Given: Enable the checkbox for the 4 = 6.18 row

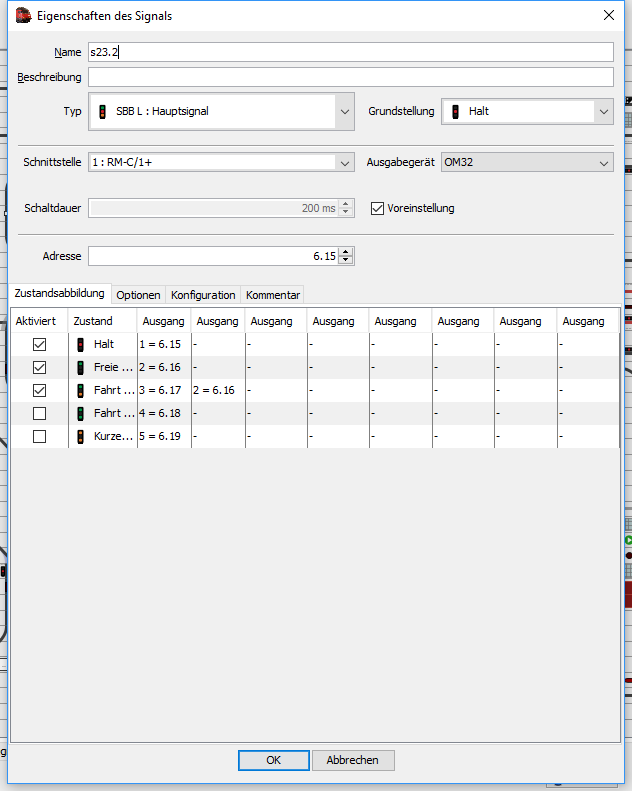Looking at the screenshot, I should pyautogui.click(x=39, y=413).
